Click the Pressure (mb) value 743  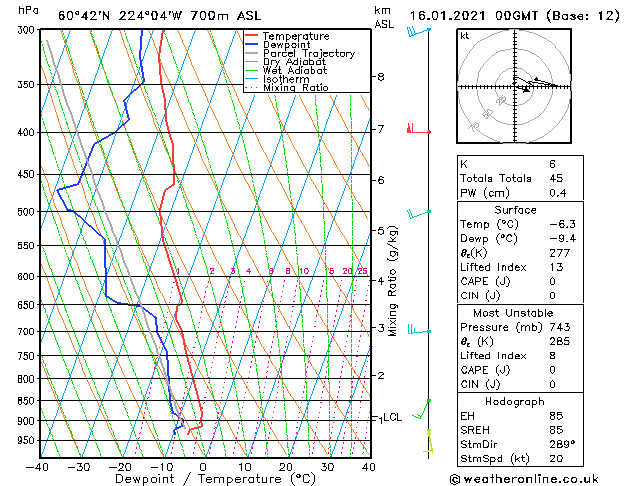pyautogui.click(x=560, y=327)
